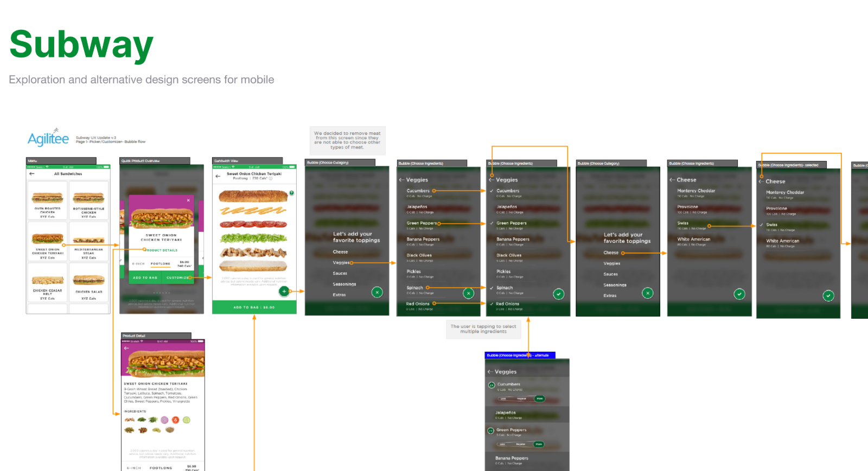Open PRODUCT DETAILS link on overview card

pos(162,250)
